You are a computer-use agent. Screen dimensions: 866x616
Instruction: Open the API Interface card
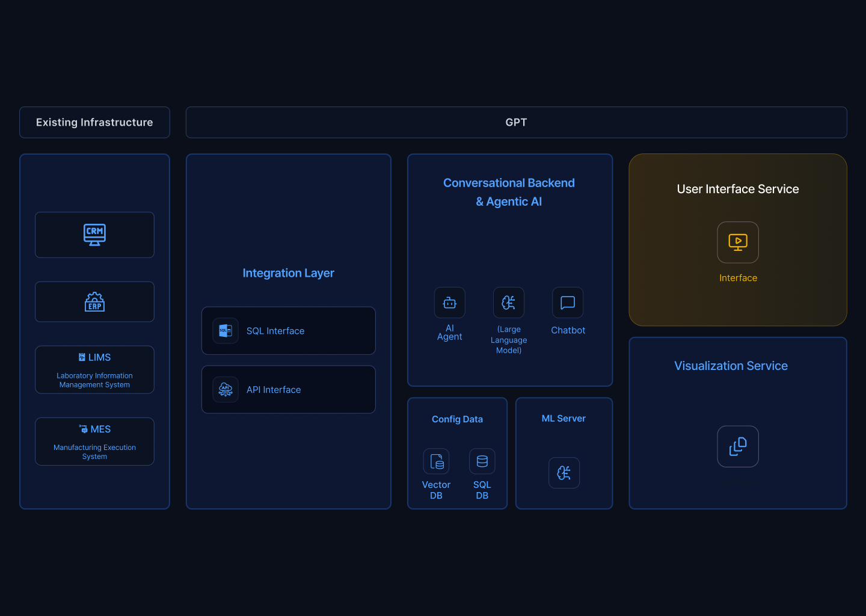click(x=289, y=390)
